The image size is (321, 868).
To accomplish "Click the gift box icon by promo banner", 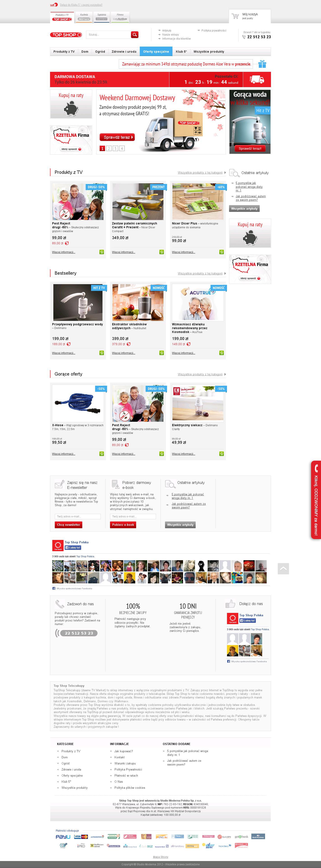I will [x=262, y=64].
